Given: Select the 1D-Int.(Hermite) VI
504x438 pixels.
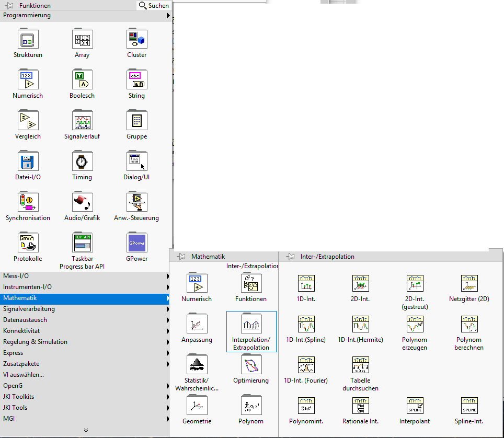Looking at the screenshot, I should click(360, 324).
